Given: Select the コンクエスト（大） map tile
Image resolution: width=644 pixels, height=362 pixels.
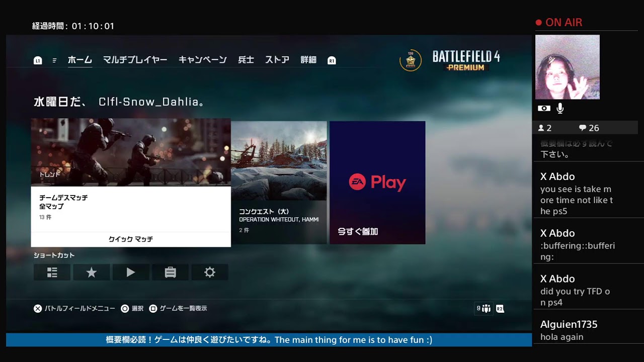Looking at the screenshot, I should tap(279, 183).
